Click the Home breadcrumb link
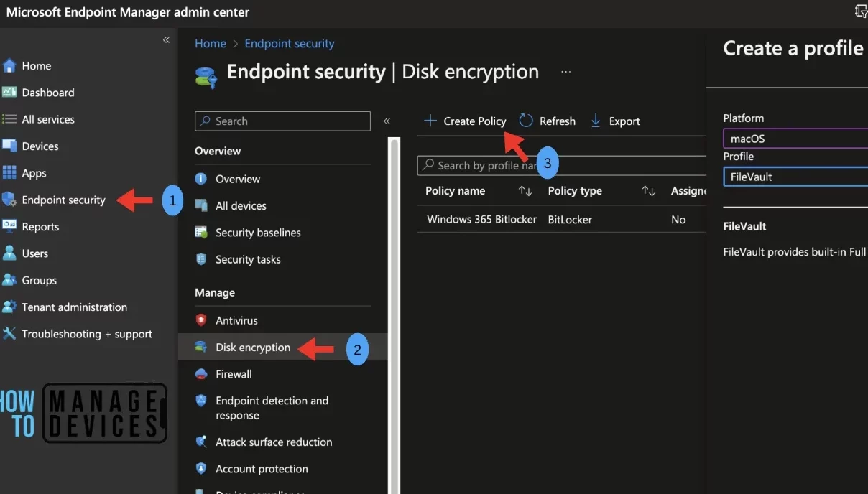The width and height of the screenshot is (868, 494). click(211, 44)
